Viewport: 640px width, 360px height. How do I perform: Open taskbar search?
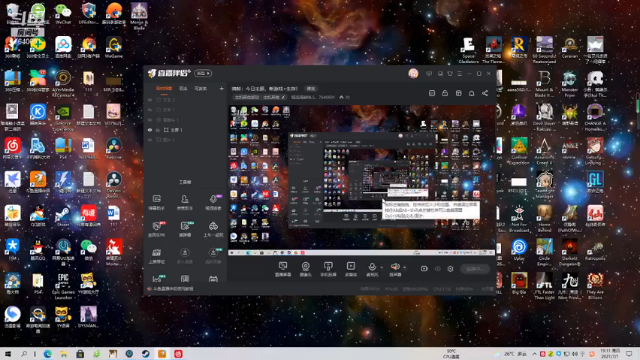(24, 354)
